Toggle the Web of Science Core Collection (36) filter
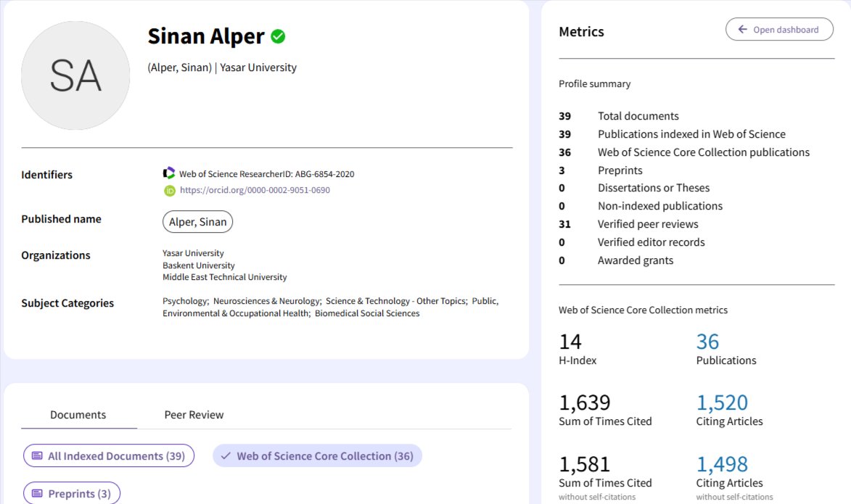The image size is (851, 504). click(x=318, y=455)
